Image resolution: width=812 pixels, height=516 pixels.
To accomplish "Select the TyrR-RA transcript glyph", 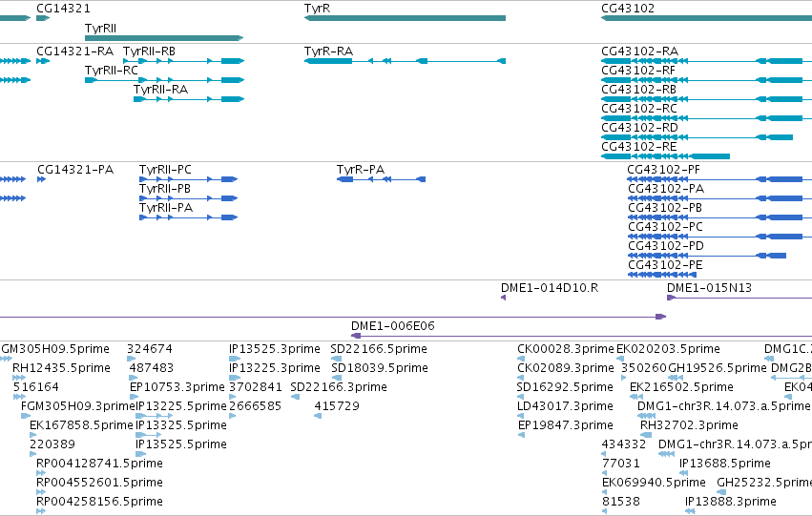I will (405, 61).
